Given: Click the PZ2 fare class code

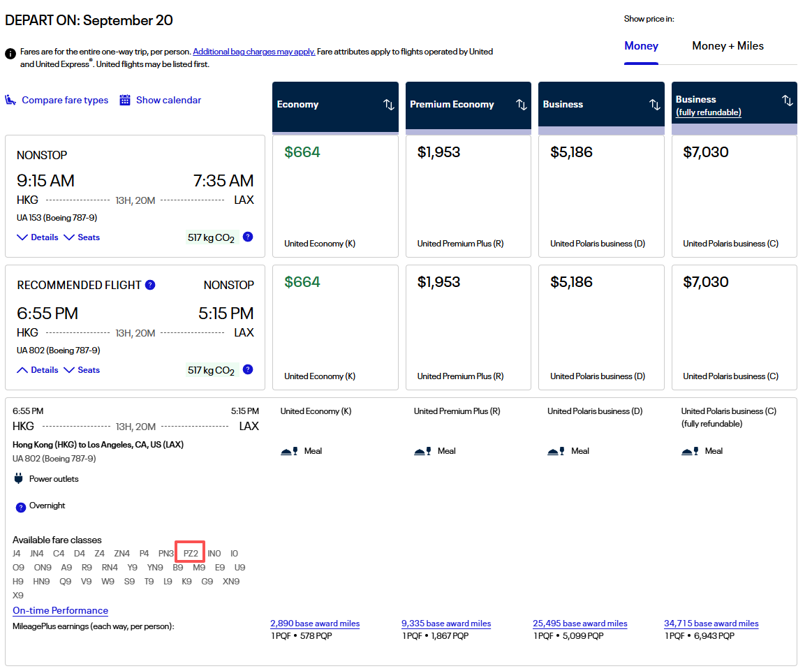Looking at the screenshot, I should tap(191, 554).
